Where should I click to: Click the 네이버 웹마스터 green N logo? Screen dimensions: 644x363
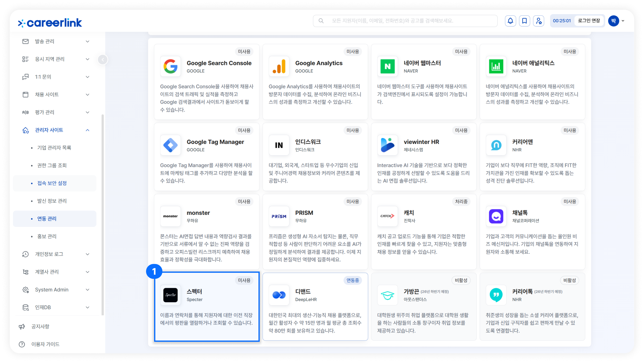[387, 66]
